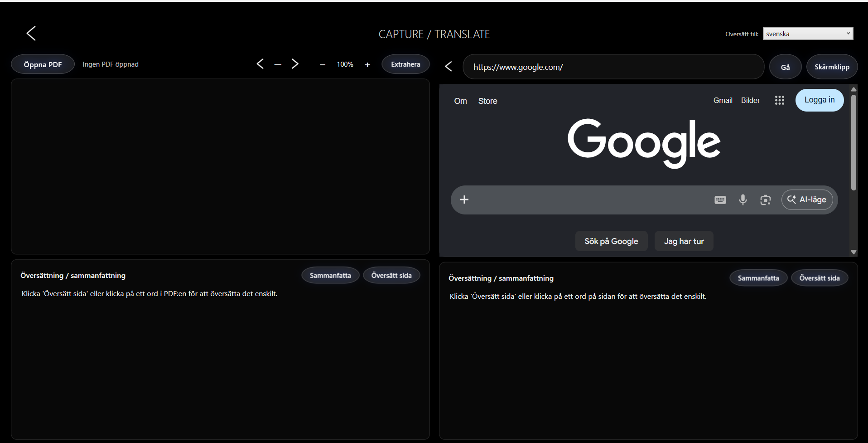
Task: Click the Extrahera button
Action: [x=405, y=64]
